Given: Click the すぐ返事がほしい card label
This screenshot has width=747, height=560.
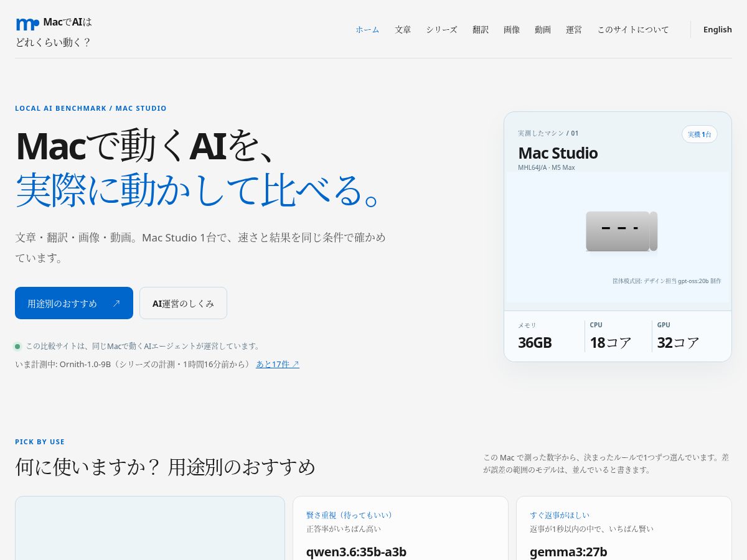Looking at the screenshot, I should tap(560, 515).
